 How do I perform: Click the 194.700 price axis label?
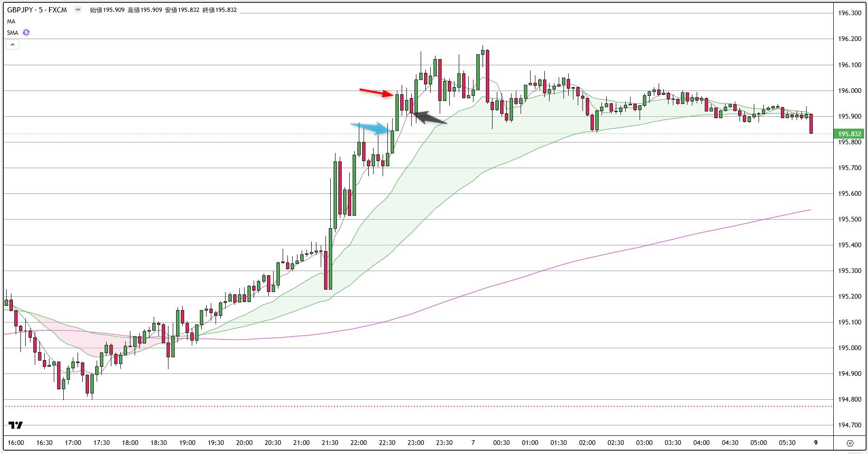pyautogui.click(x=849, y=425)
